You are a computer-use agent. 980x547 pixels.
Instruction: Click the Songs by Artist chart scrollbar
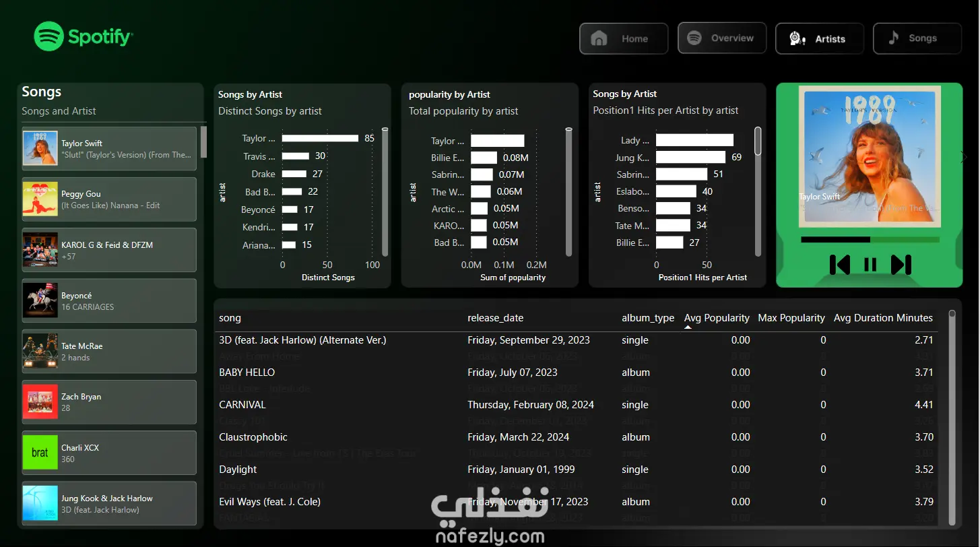pos(385,191)
